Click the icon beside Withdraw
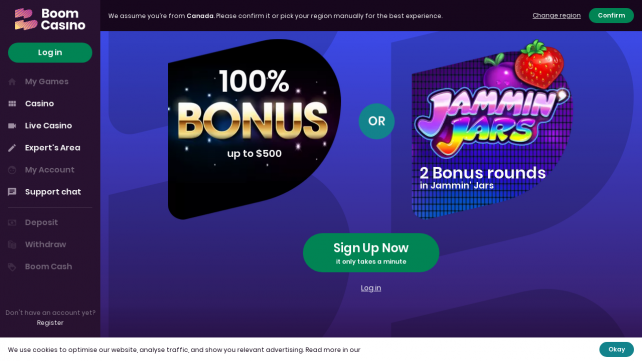Viewport: 642px width, 361px height. [x=12, y=245]
